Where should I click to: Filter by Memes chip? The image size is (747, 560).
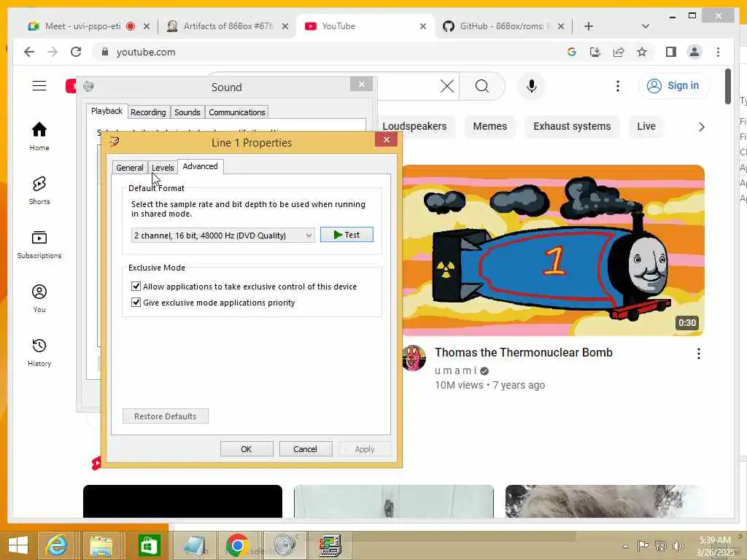click(x=489, y=126)
